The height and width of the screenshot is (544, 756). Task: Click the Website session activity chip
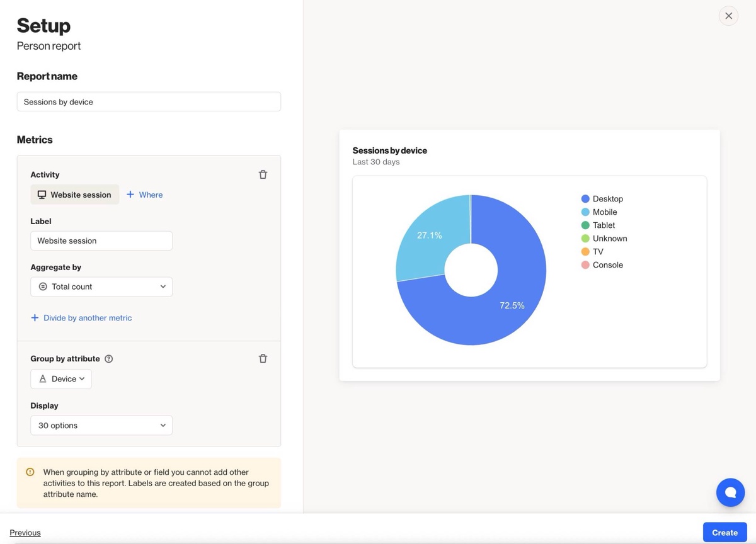click(74, 195)
